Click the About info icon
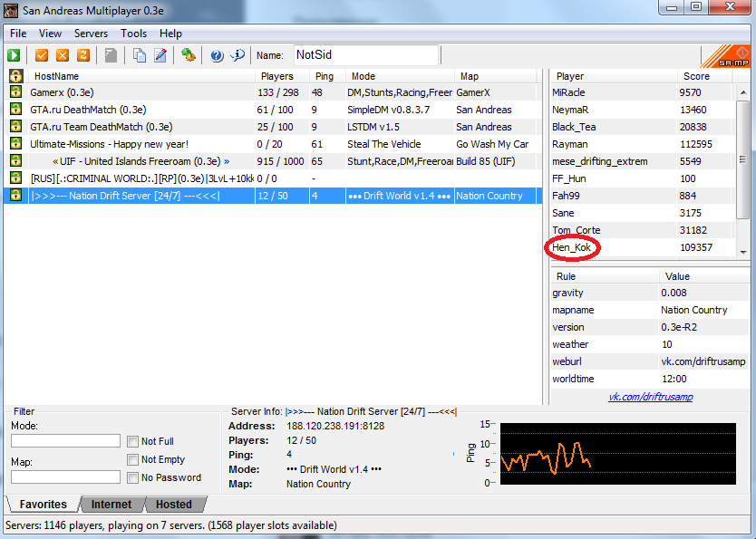 [x=237, y=55]
